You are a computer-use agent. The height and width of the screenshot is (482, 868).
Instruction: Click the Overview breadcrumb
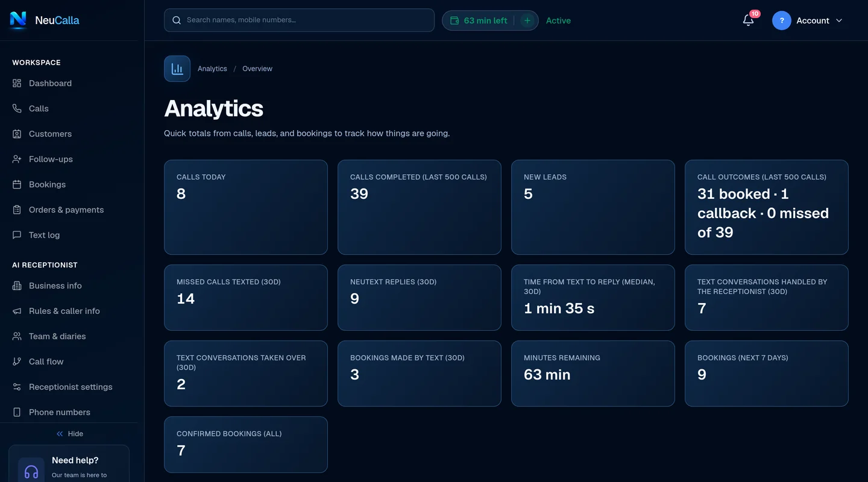click(x=257, y=69)
